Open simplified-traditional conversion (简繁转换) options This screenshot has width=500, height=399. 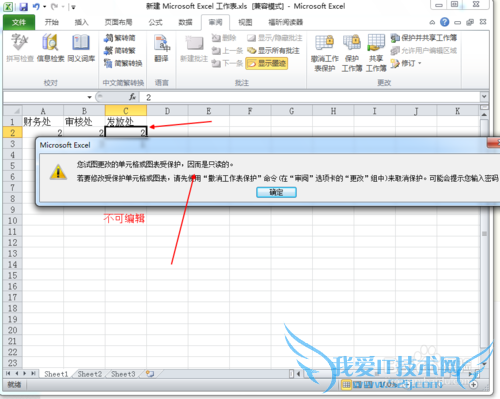tap(123, 63)
